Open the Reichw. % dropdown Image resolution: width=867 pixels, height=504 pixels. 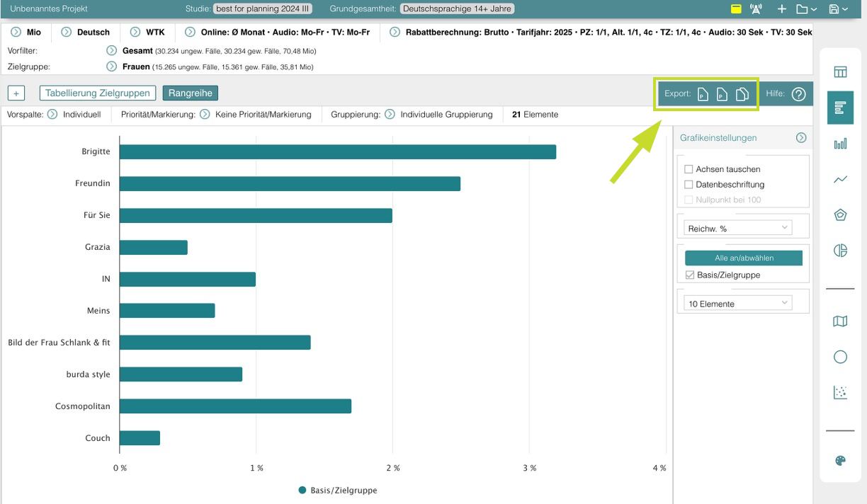click(737, 228)
